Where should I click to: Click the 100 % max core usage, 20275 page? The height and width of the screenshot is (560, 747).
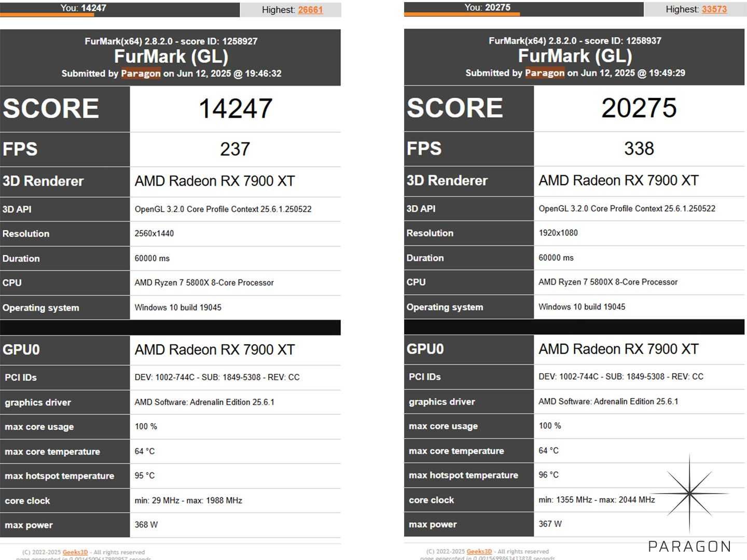(x=550, y=426)
